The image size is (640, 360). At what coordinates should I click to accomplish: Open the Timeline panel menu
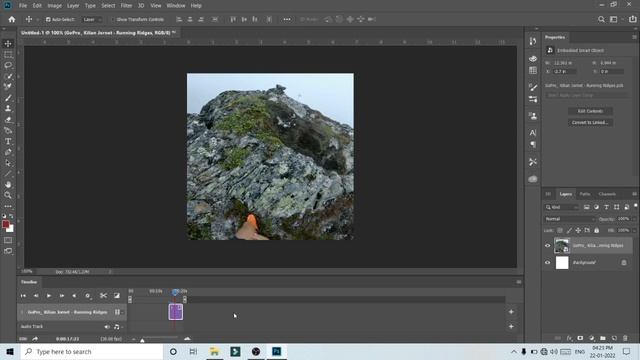[519, 282]
